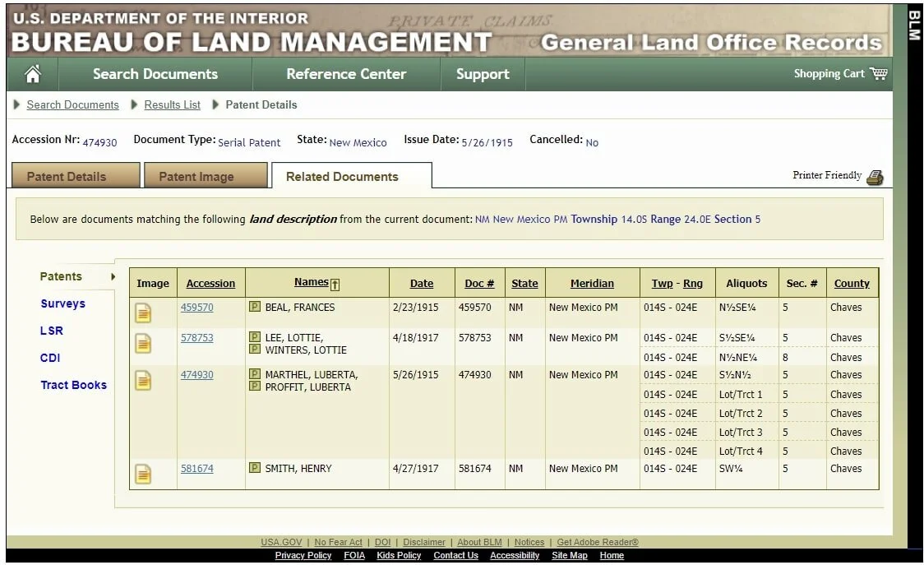Open the Privacy Policy footer link

click(303, 555)
